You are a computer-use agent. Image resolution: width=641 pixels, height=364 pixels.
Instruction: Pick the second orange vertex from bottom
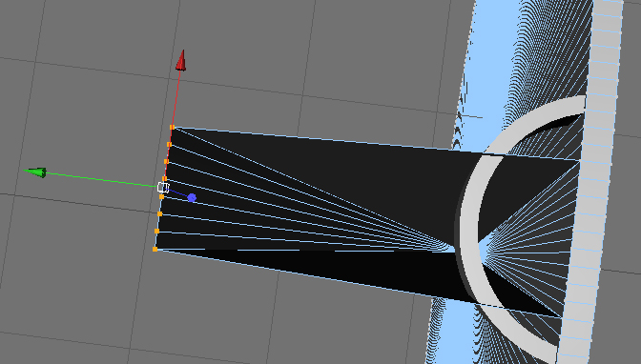tap(157, 232)
